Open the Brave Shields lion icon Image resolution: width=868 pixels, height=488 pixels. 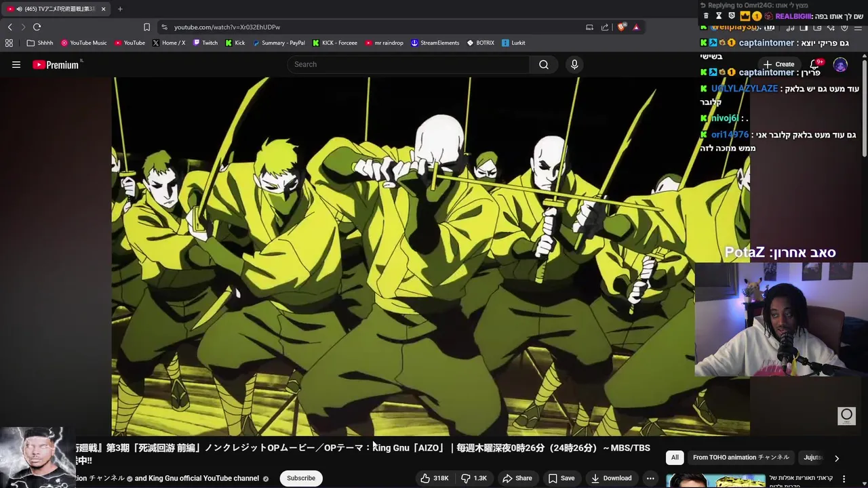click(x=621, y=27)
